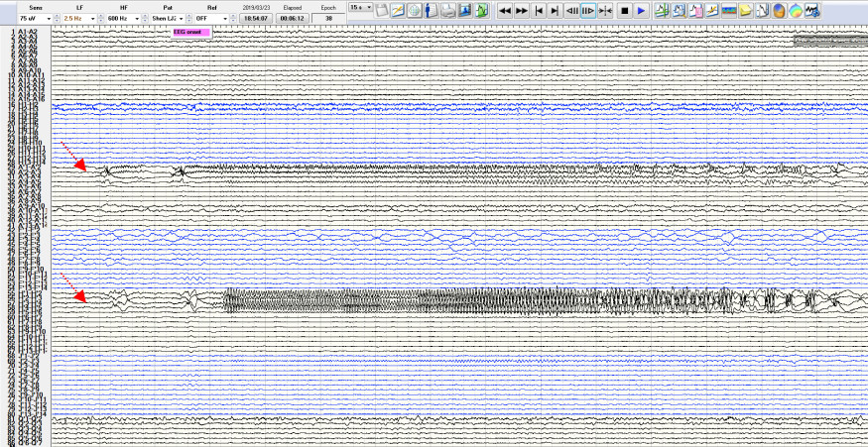The height and width of the screenshot is (447, 868).
Task: Select the pink EEG onset event marker
Action: pos(191,32)
